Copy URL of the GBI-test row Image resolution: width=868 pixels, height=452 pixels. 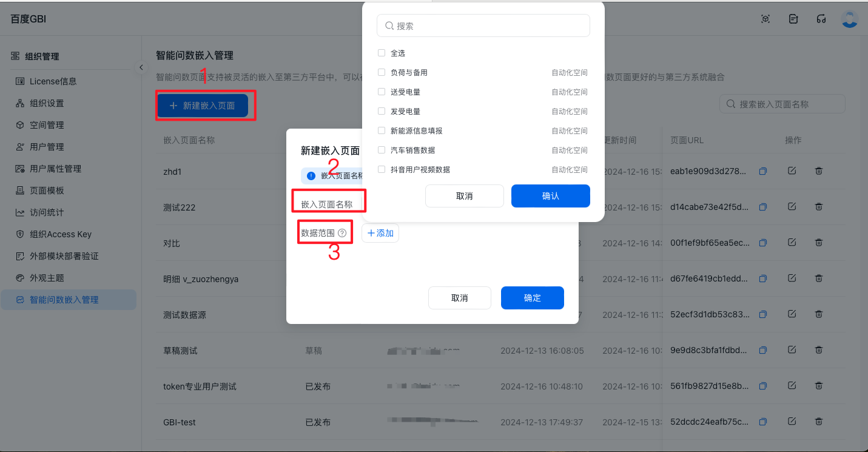click(x=764, y=422)
